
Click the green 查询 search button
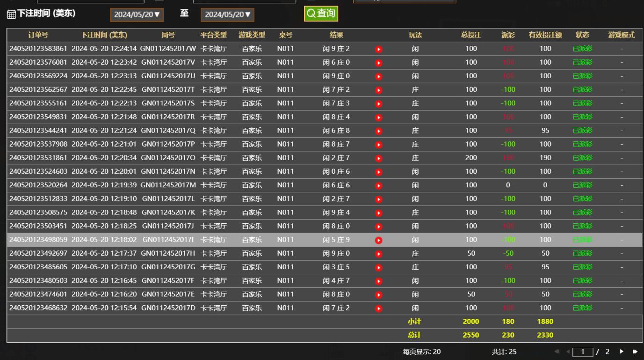point(321,14)
